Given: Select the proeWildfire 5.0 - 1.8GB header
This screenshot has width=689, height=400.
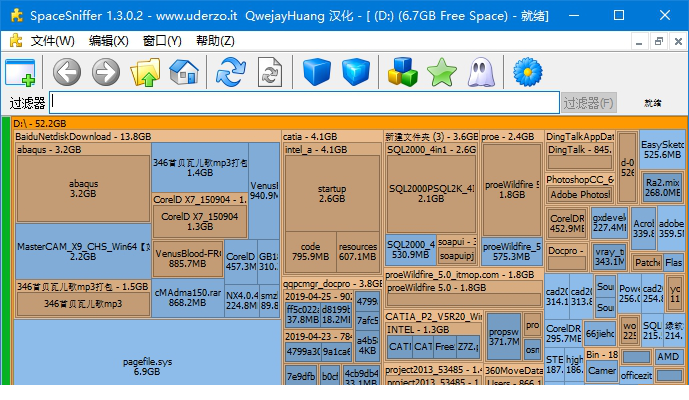Looking at the screenshot, I should [464, 287].
